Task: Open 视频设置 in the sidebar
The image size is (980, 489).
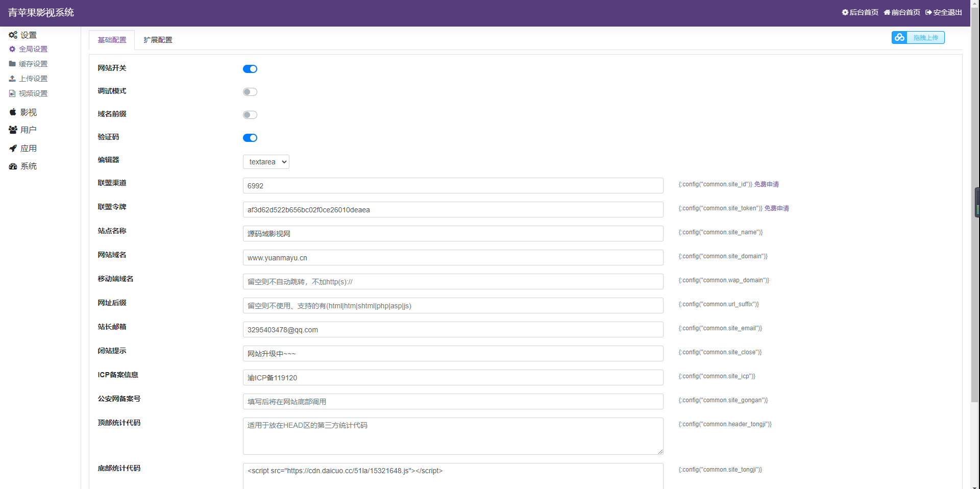Action: [x=33, y=93]
